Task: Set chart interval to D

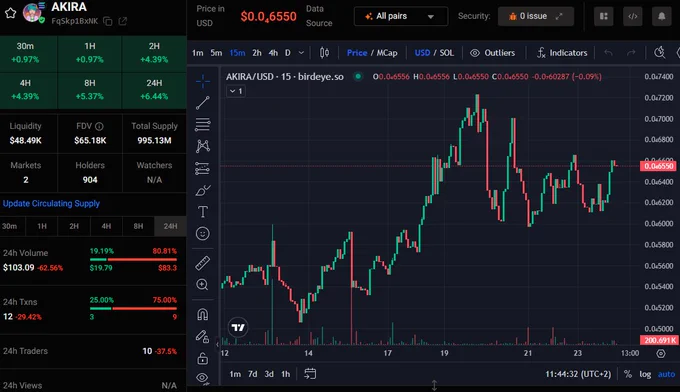Action: pos(288,53)
